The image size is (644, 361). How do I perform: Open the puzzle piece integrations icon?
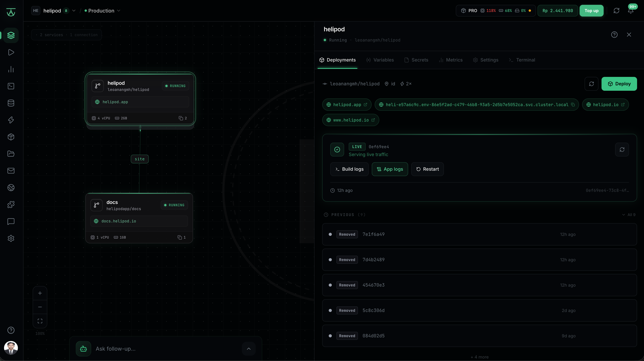11,205
